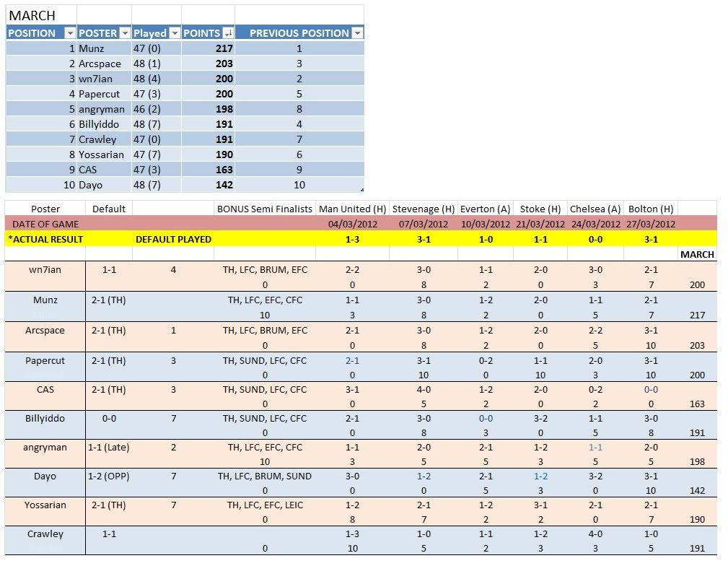Open the POSTER column filter dropdown

(x=125, y=33)
